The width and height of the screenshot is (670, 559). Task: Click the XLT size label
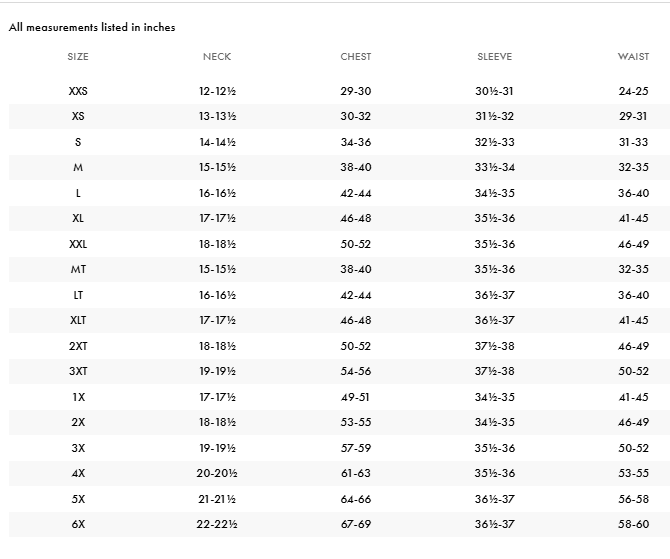point(78,320)
